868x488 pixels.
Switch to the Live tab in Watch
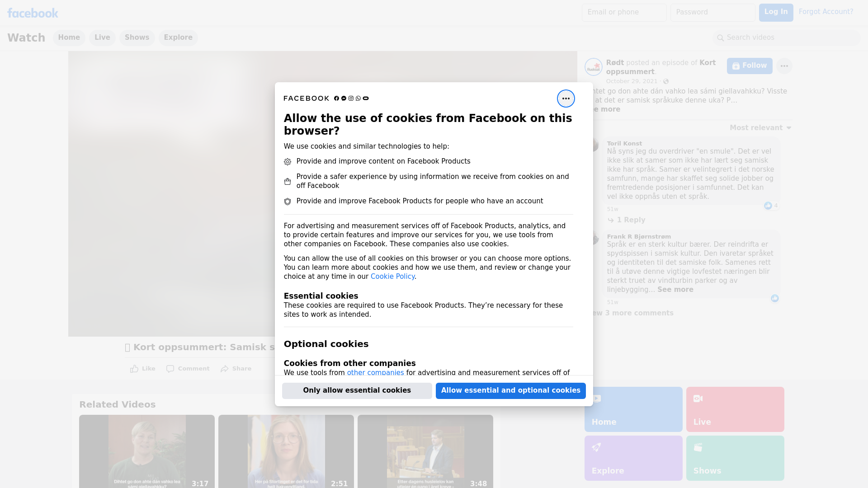pos(102,38)
